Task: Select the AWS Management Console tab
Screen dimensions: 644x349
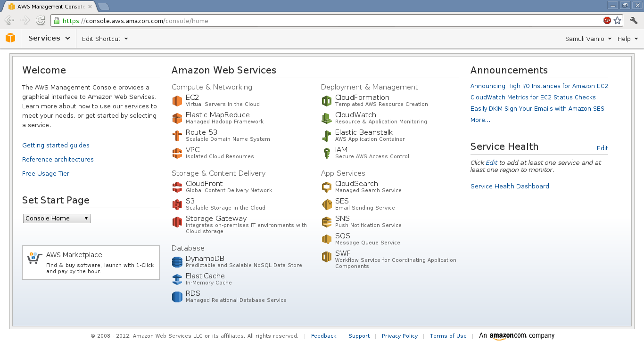Action: [49, 7]
